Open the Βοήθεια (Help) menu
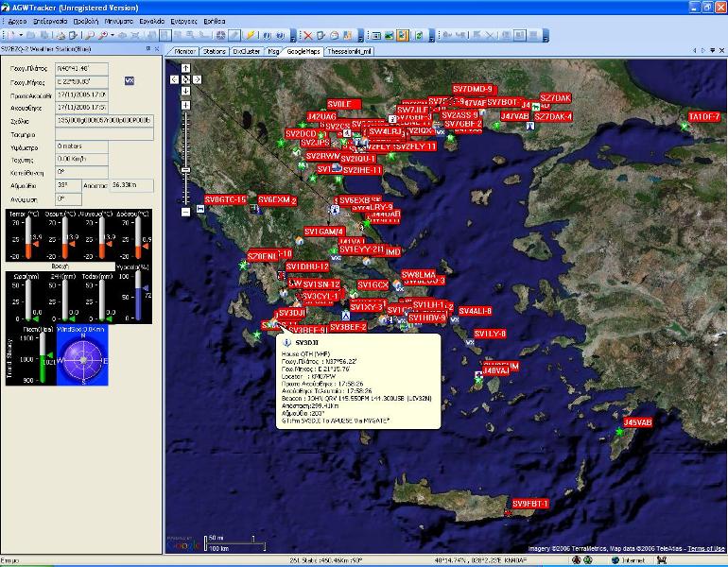728x567 pixels. (215, 22)
